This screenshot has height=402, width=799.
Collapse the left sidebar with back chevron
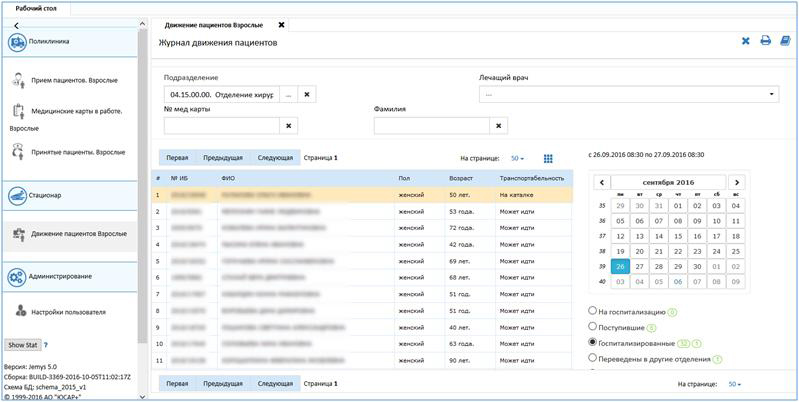[x=17, y=23]
